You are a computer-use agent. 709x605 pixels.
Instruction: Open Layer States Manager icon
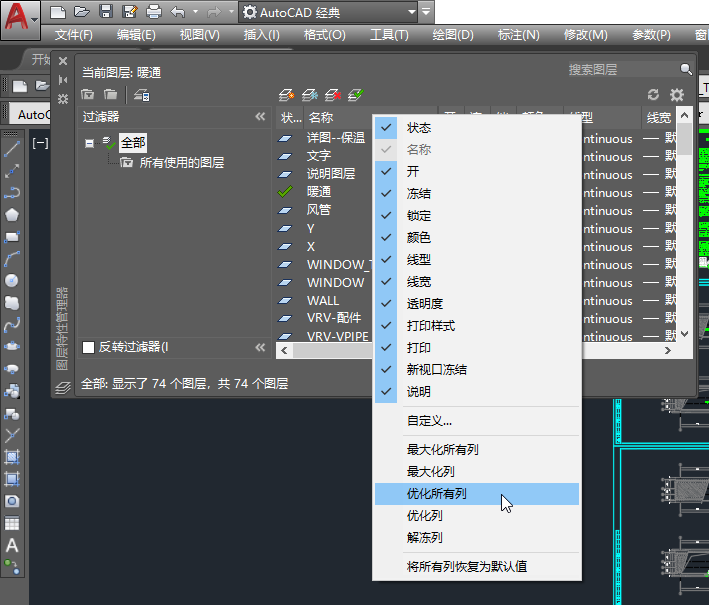click(142, 95)
